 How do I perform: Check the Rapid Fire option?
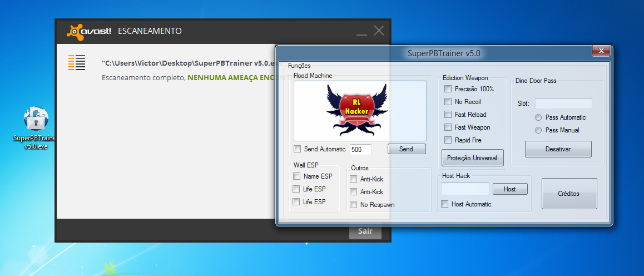point(448,140)
